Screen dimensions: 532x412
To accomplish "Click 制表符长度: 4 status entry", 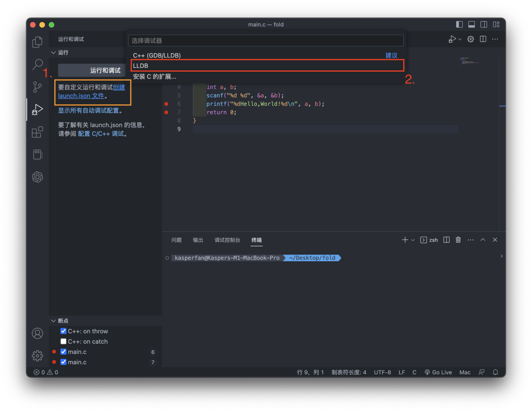I will (349, 372).
